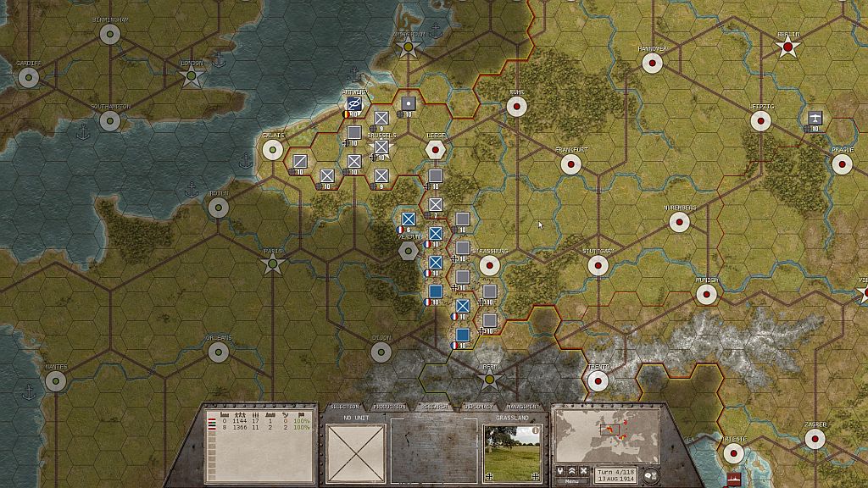The image size is (868, 488).
Task: Click the anchor port icon beside London
Action: click(219, 60)
